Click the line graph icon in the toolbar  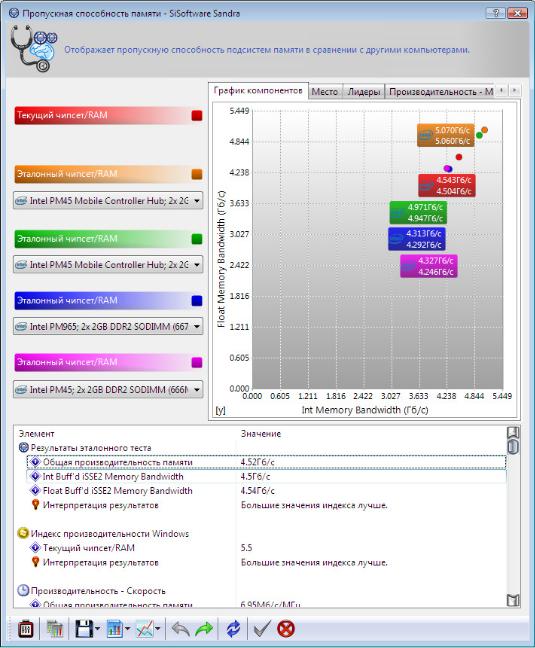(x=145, y=629)
